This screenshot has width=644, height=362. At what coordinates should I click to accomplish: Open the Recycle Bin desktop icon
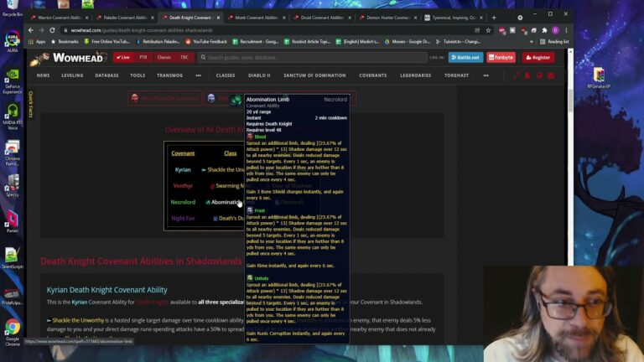tap(12, 8)
